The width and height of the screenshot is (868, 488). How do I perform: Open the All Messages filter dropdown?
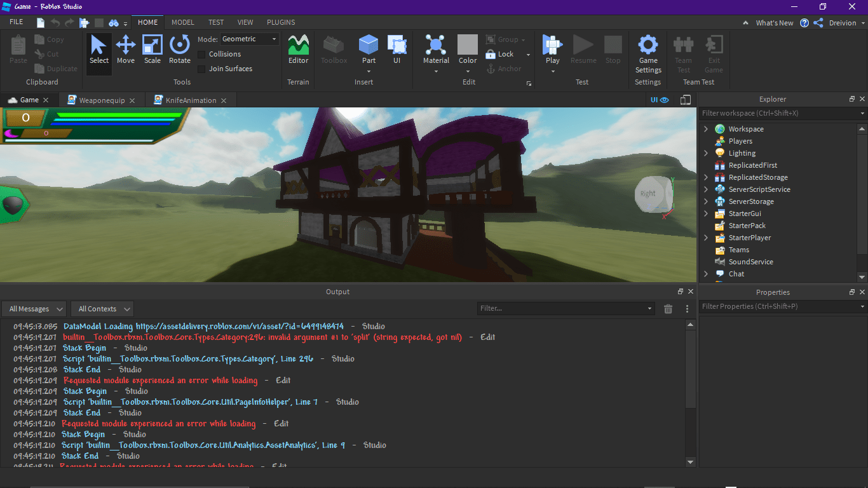pyautogui.click(x=34, y=308)
